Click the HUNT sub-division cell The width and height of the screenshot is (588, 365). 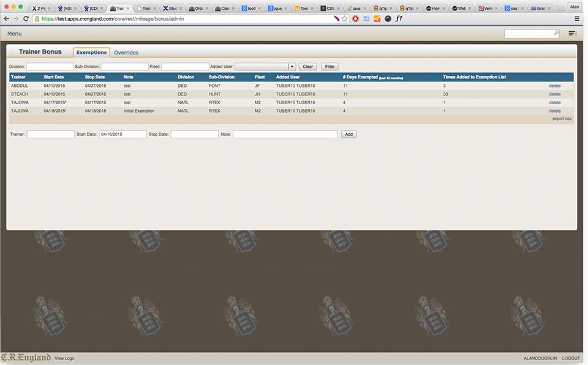pyautogui.click(x=214, y=94)
